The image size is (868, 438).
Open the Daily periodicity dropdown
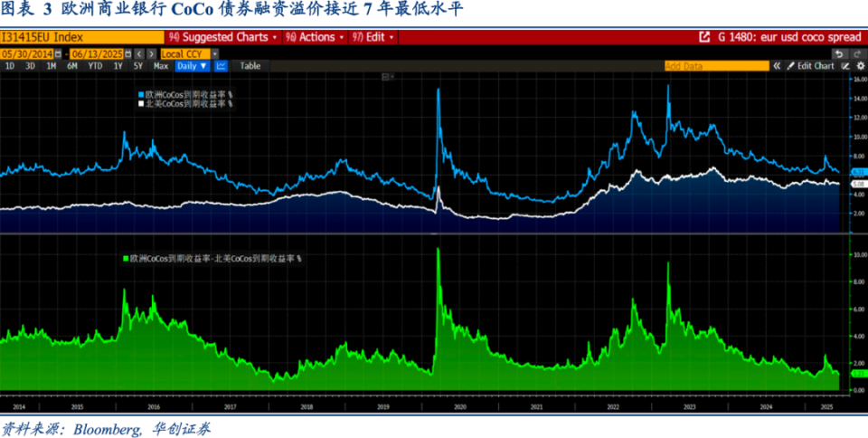193,66
